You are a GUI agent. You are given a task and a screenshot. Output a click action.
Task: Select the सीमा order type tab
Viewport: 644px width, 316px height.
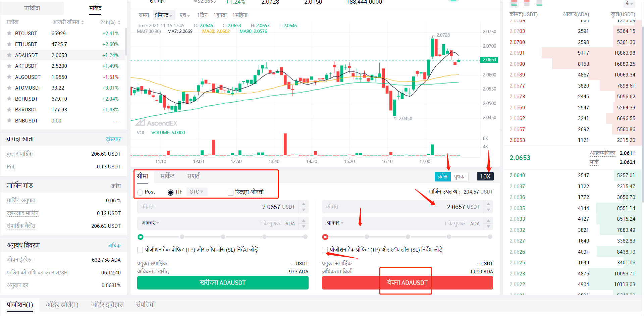(x=142, y=176)
